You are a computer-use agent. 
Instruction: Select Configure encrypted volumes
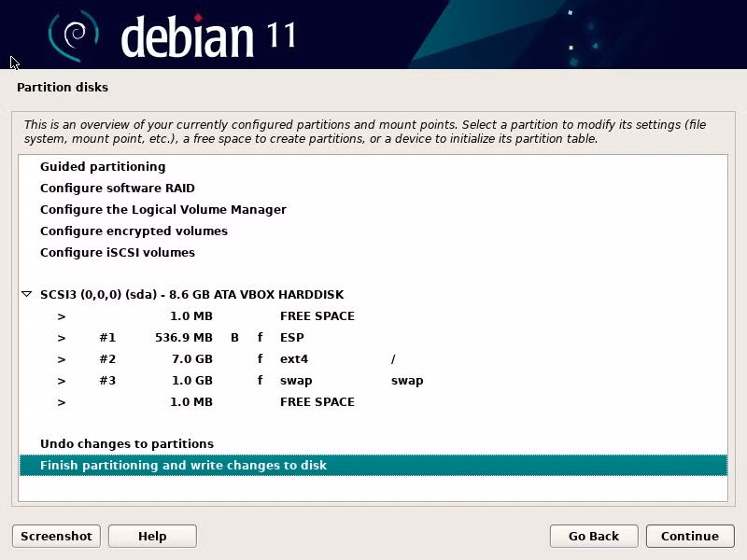373,231
